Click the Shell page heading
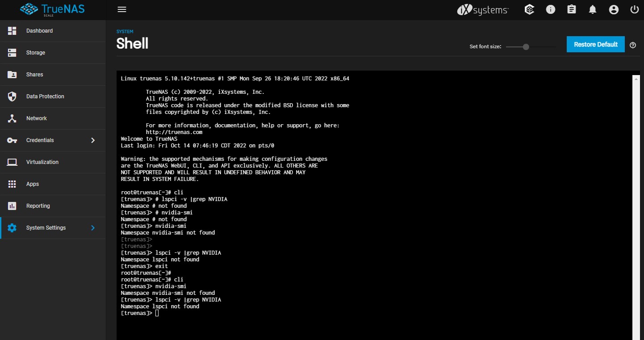 [x=132, y=43]
